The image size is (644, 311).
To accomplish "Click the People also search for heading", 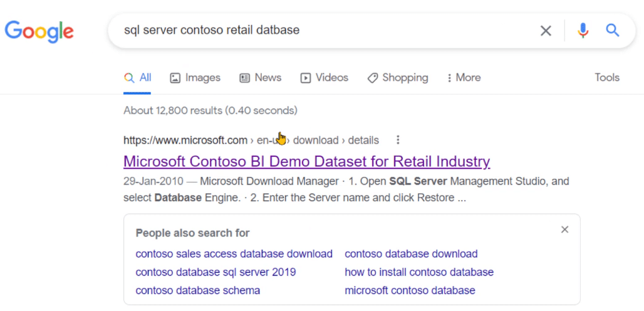I will click(x=192, y=233).
